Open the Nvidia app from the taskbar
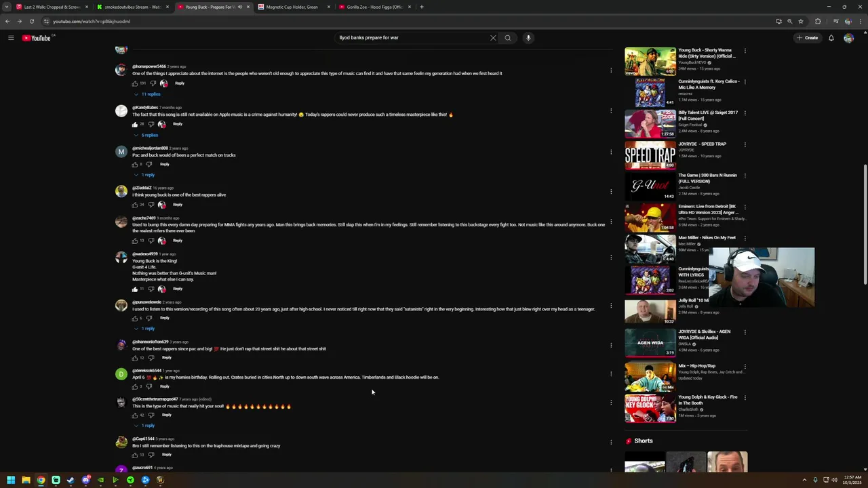This screenshot has width=868, height=488. click(100, 480)
